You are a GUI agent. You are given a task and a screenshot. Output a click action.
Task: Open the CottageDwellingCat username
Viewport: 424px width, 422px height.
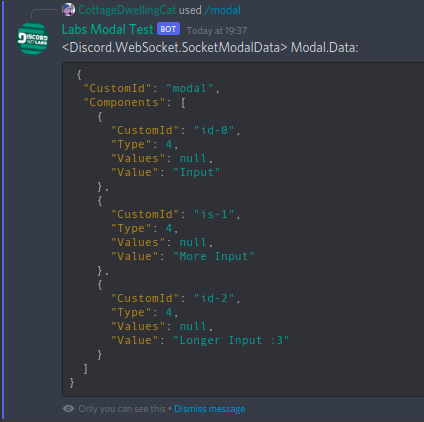127,10
